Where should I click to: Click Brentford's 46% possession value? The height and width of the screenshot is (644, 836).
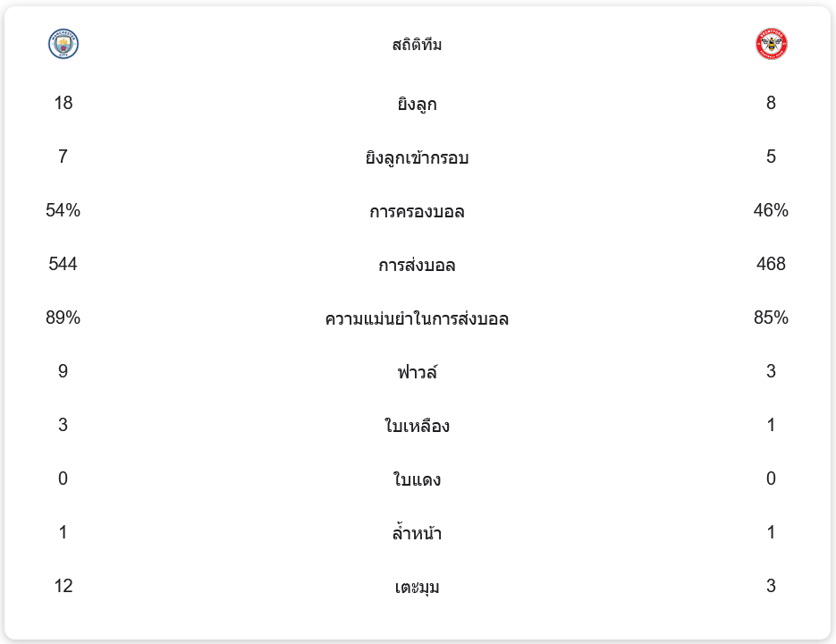click(771, 211)
